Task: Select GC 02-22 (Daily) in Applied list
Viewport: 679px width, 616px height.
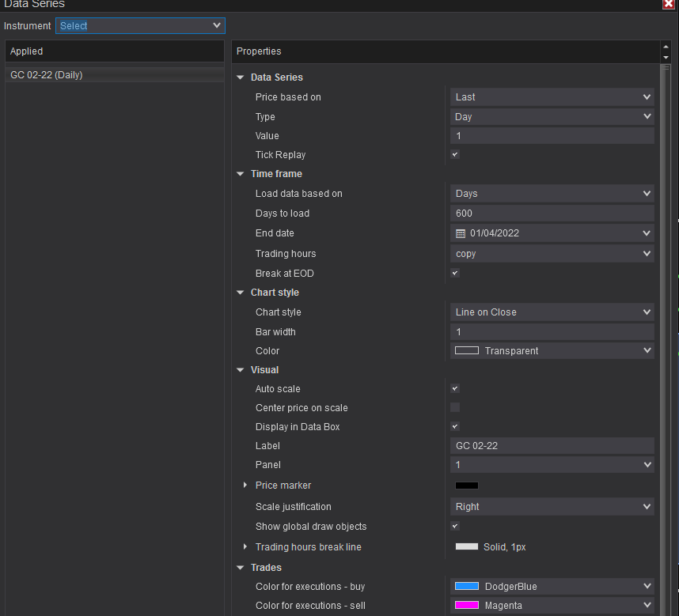Action: click(47, 75)
